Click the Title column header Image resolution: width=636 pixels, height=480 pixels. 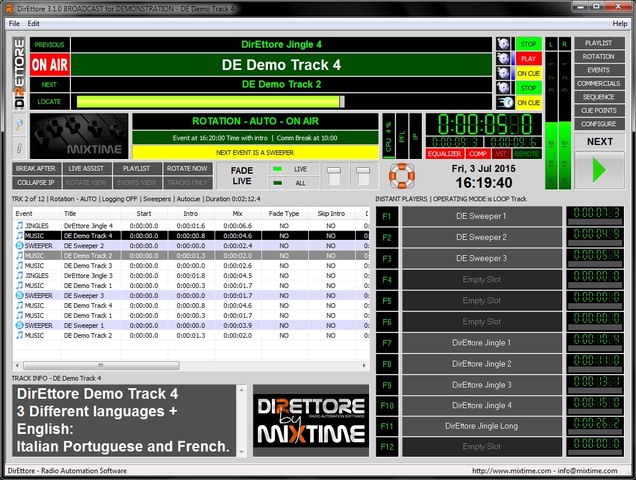coord(91,213)
